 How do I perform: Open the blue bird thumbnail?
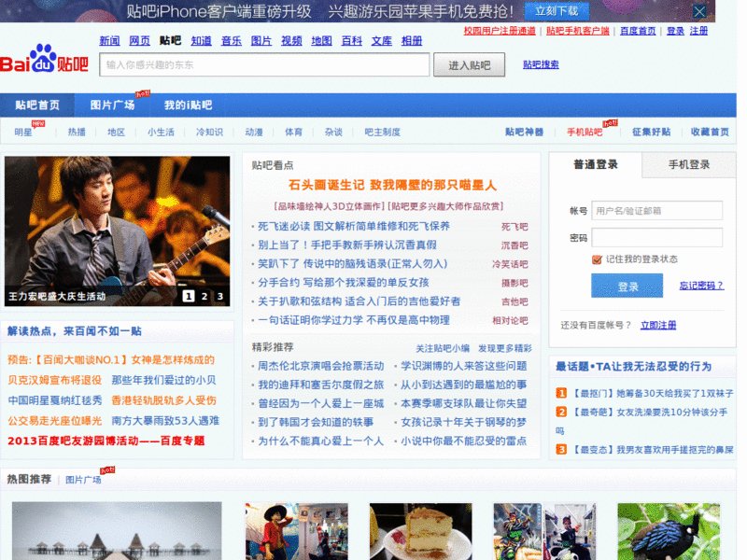click(669, 531)
